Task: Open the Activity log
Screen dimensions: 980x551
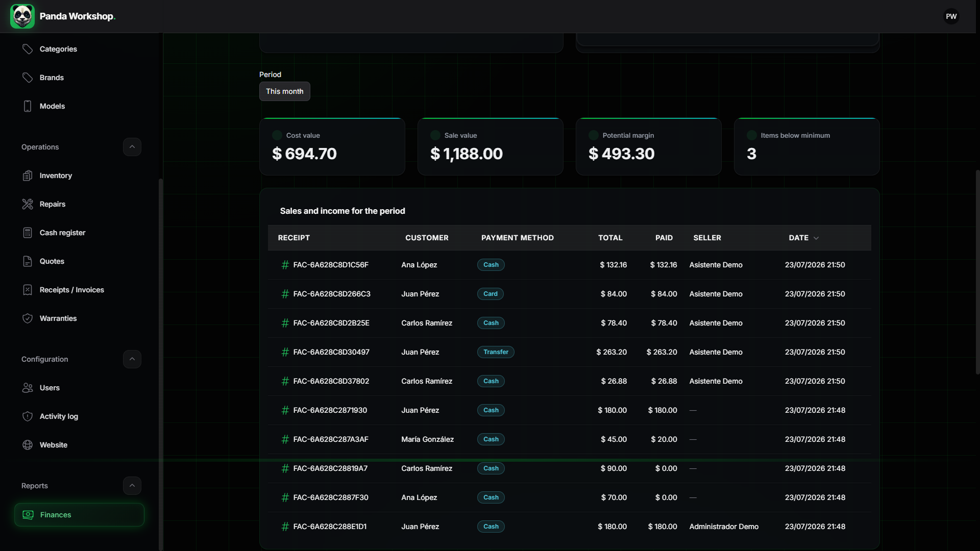Action: pyautogui.click(x=79, y=416)
